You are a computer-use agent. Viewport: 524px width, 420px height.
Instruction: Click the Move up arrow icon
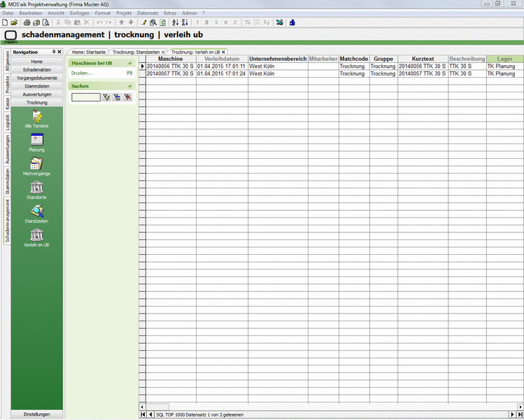click(122, 22)
